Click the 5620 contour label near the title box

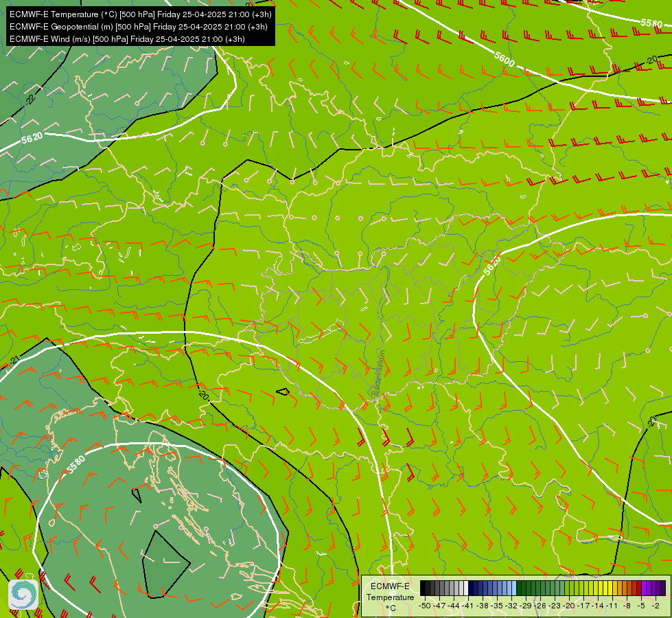pos(32,138)
